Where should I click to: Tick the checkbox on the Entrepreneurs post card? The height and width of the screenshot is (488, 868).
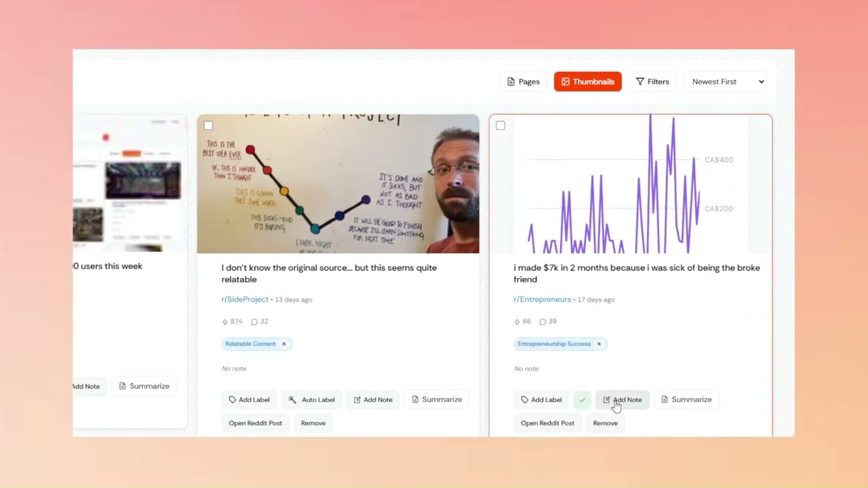[x=500, y=125]
